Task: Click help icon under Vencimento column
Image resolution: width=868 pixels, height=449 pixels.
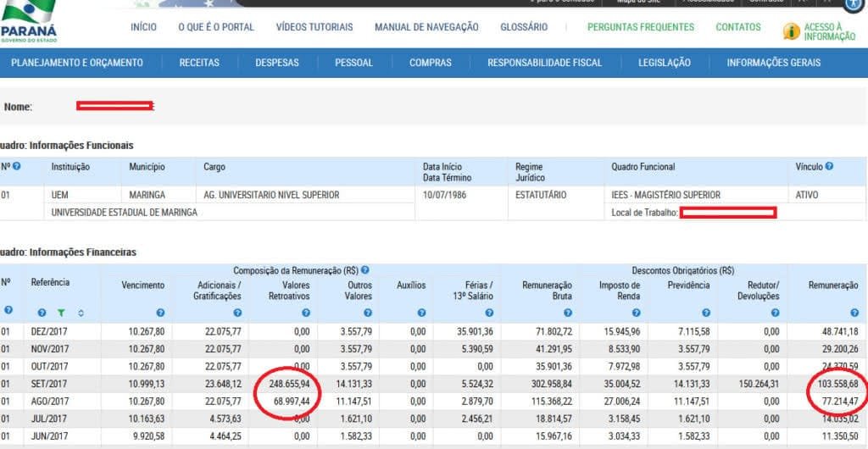Action: (160, 313)
